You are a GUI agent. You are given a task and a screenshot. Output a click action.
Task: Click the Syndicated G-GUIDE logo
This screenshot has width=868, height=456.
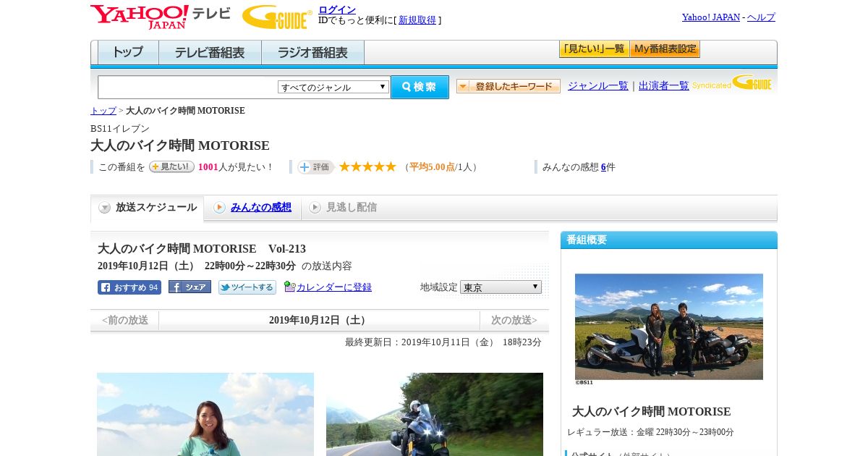pos(732,83)
